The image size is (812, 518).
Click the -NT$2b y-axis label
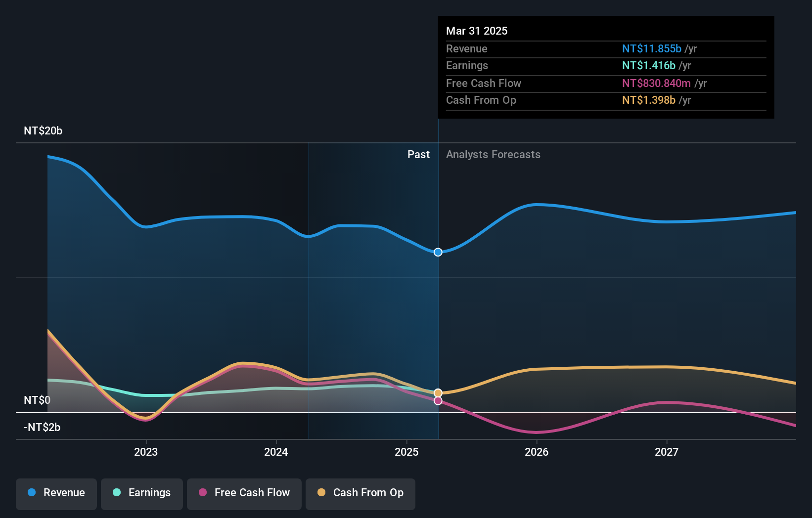pyautogui.click(x=42, y=428)
